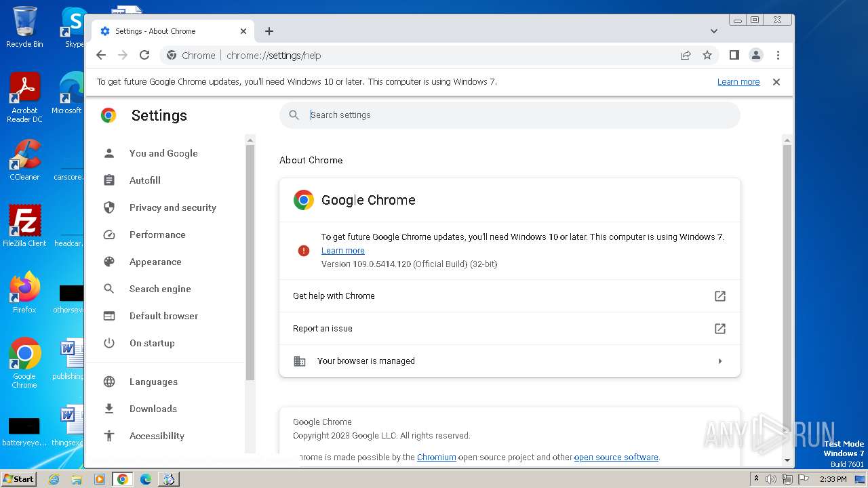Click the download icon beside Downloads
Viewport: 868px width, 488px height.
tap(109, 409)
